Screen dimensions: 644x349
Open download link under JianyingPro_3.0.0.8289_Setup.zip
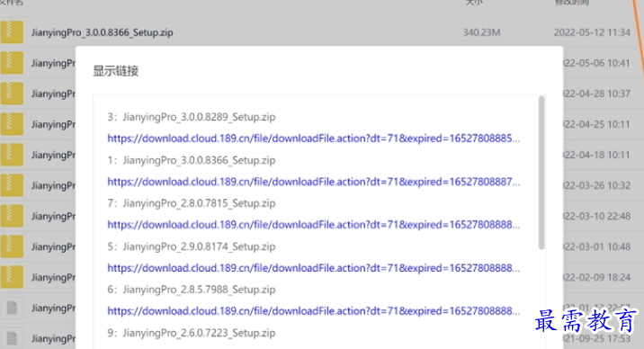pyautogui.click(x=314, y=139)
